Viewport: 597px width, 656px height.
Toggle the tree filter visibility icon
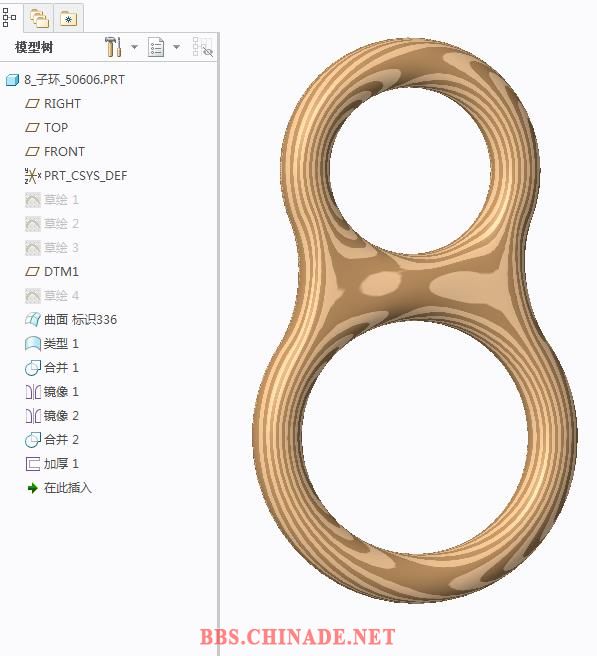pos(203,47)
